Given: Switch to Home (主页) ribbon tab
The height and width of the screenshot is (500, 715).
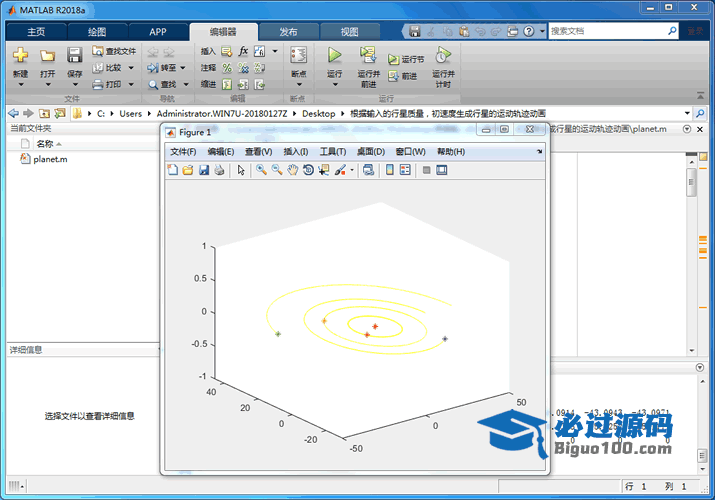Looking at the screenshot, I should [36, 32].
